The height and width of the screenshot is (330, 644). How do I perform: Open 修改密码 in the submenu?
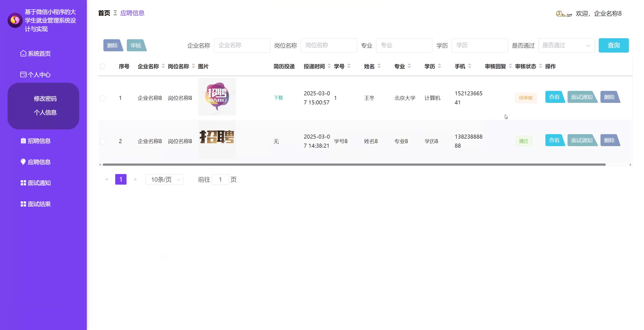click(x=45, y=99)
